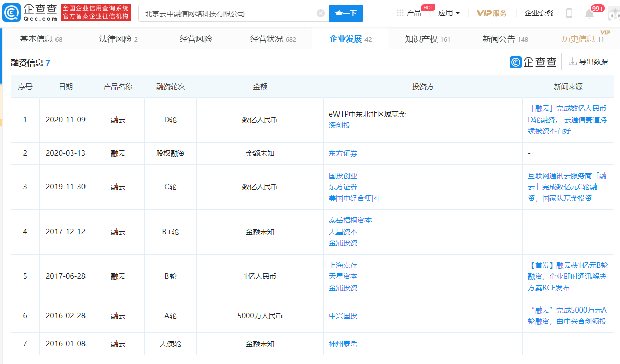Switch to the 基本信息 tab
Image resolution: width=620 pixels, height=364 pixels.
click(41, 39)
